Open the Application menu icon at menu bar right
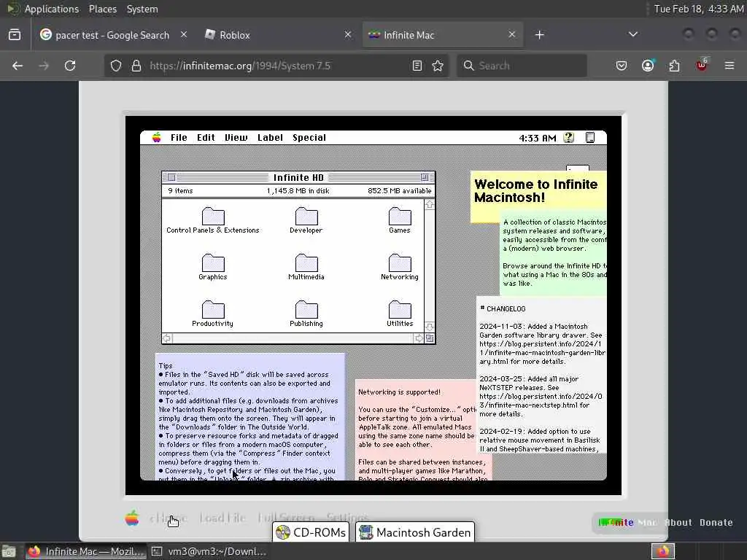 [589, 138]
